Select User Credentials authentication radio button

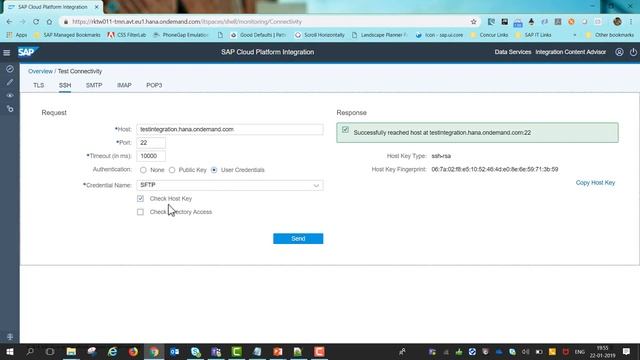pyautogui.click(x=214, y=170)
